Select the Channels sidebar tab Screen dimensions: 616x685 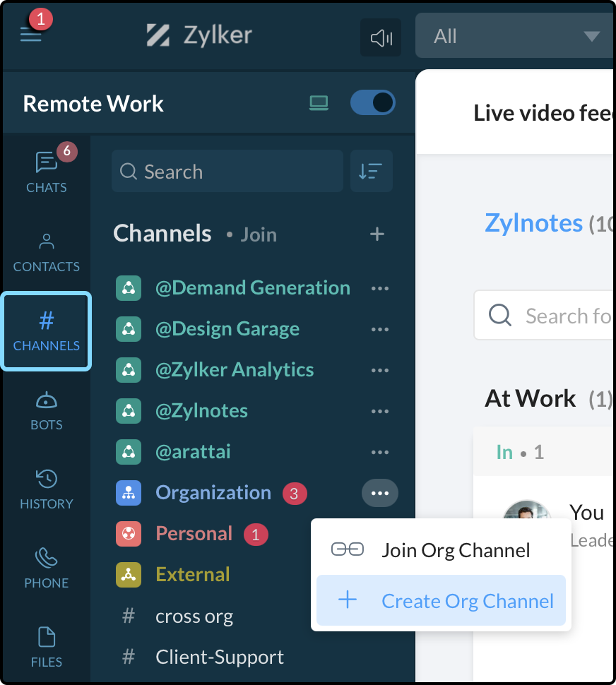pyautogui.click(x=47, y=331)
